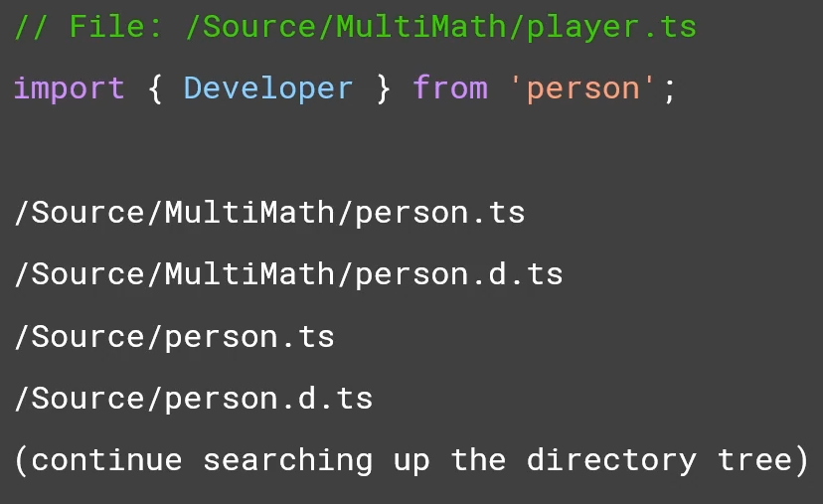Viewport: 823px width, 504px height.
Task: Click the /Source/person.ts path line
Action: coord(174,337)
